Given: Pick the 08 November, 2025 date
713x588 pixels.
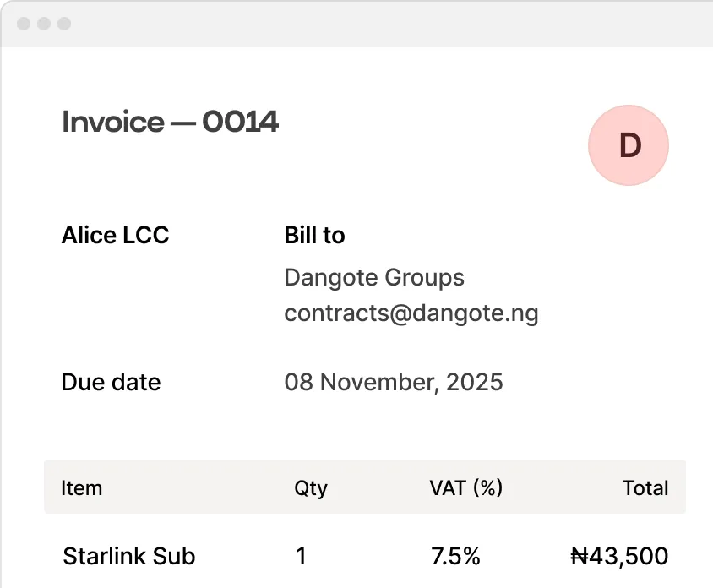Looking at the screenshot, I should point(394,382).
